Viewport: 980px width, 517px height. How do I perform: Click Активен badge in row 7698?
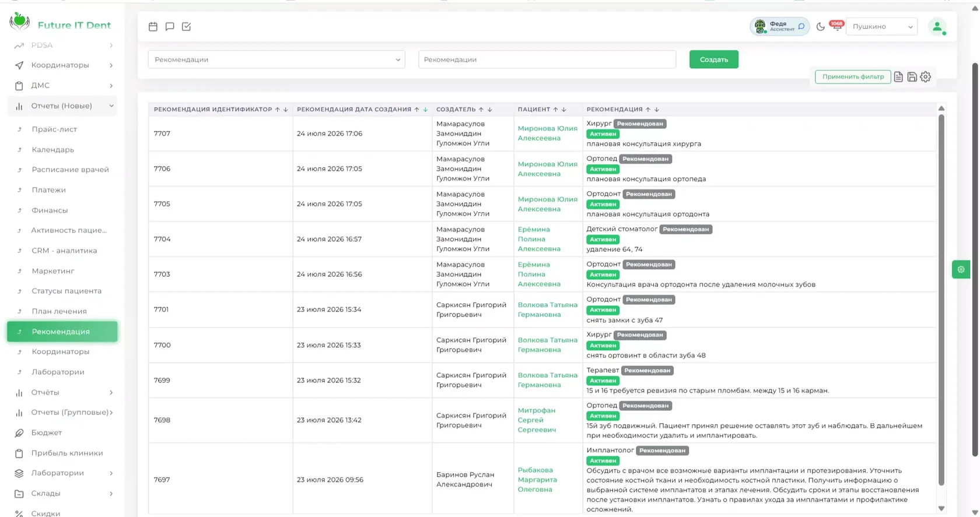tap(603, 416)
